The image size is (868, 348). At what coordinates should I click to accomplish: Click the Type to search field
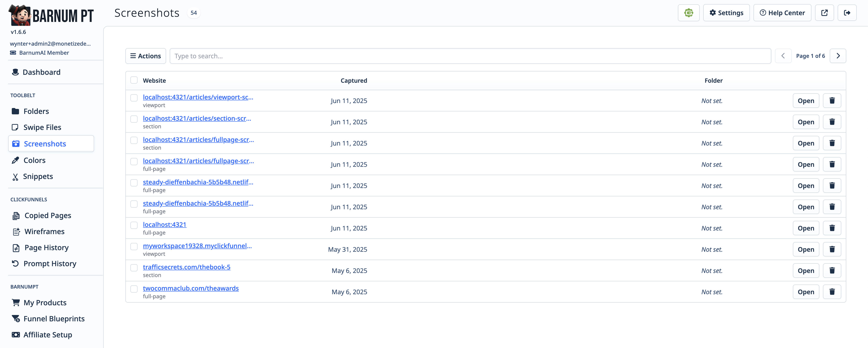[470, 56]
